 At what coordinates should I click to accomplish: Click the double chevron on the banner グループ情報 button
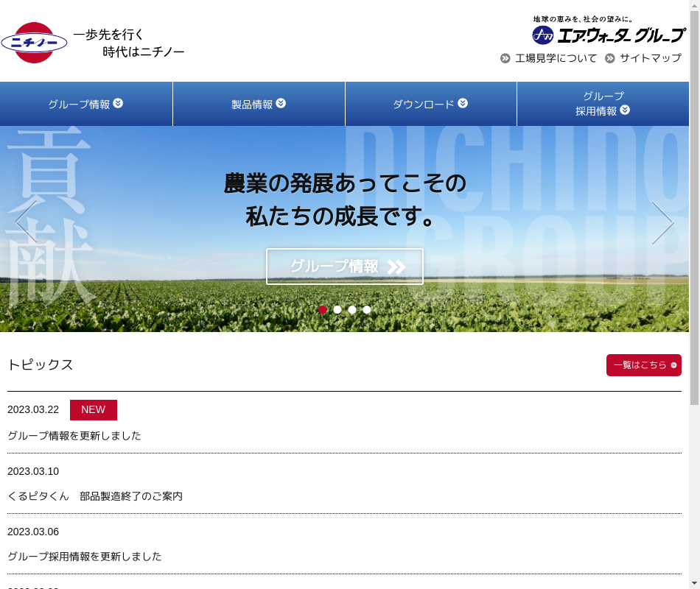tap(396, 267)
